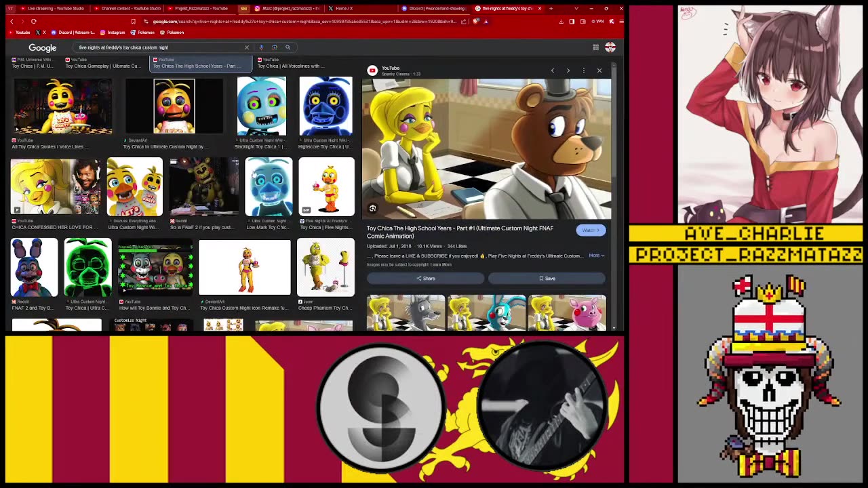
Task: Open the Toy Chica Custom Night Icon Remake thumbnail
Action: pyautogui.click(x=245, y=268)
